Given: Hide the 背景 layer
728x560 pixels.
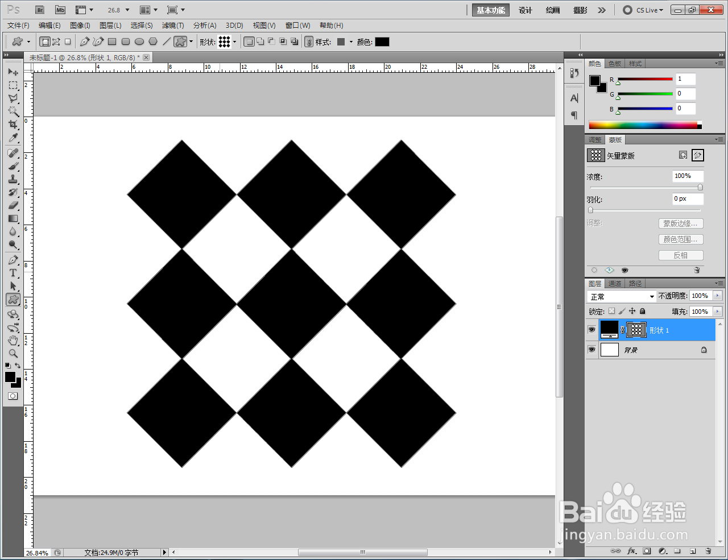Looking at the screenshot, I should pos(591,350).
